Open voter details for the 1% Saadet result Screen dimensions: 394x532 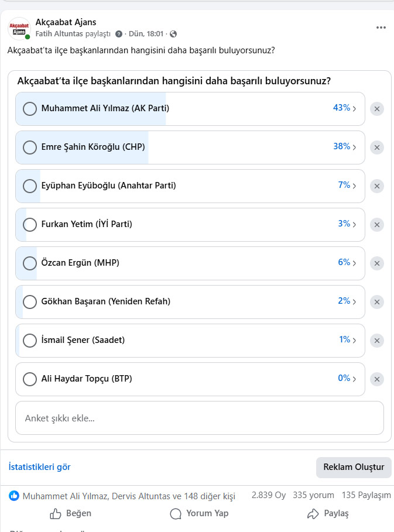(347, 340)
